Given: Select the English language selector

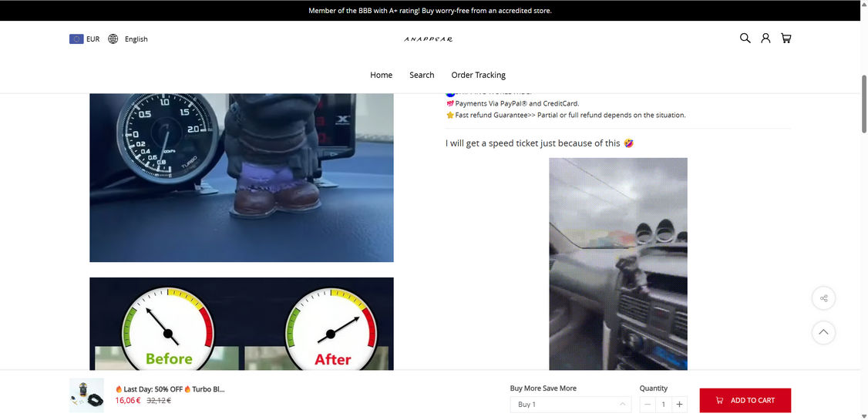Looking at the screenshot, I should click(128, 39).
